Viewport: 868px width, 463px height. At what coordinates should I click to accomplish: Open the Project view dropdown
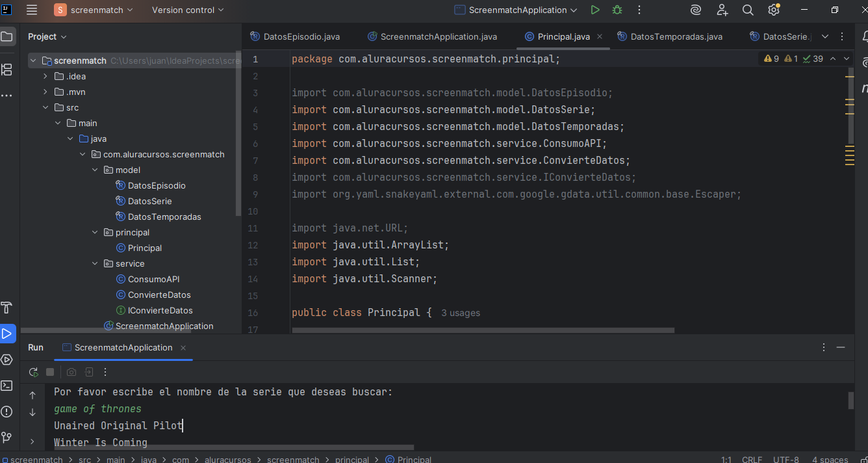[47, 36]
